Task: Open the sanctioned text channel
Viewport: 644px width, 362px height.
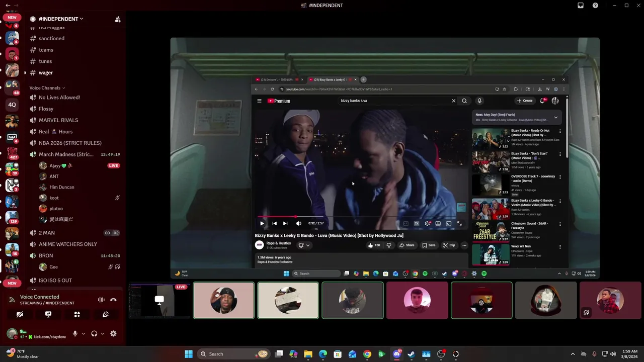Action: pos(51,38)
